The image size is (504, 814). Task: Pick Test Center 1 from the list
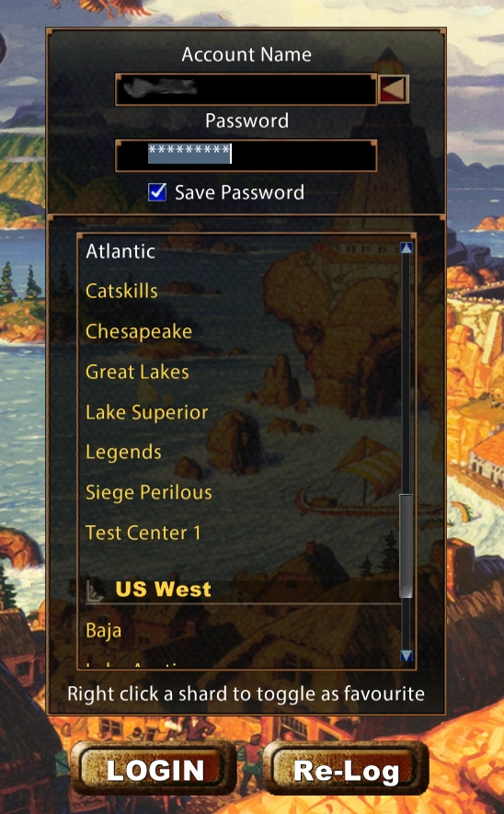[143, 533]
